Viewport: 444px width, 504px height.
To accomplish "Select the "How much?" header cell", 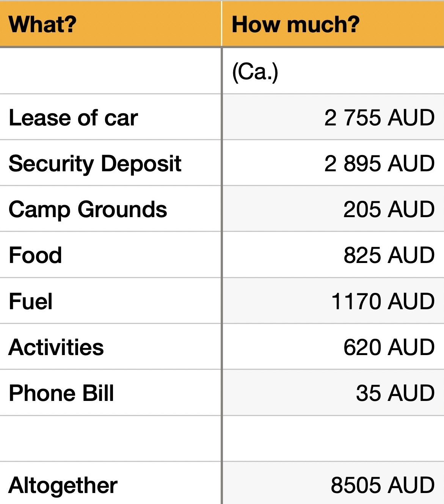I will pyautogui.click(x=295, y=24).
